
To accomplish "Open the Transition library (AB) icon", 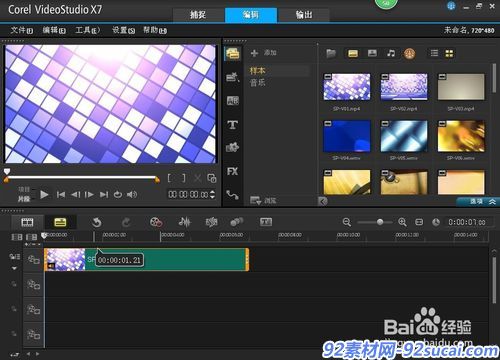I will pos(233,101).
